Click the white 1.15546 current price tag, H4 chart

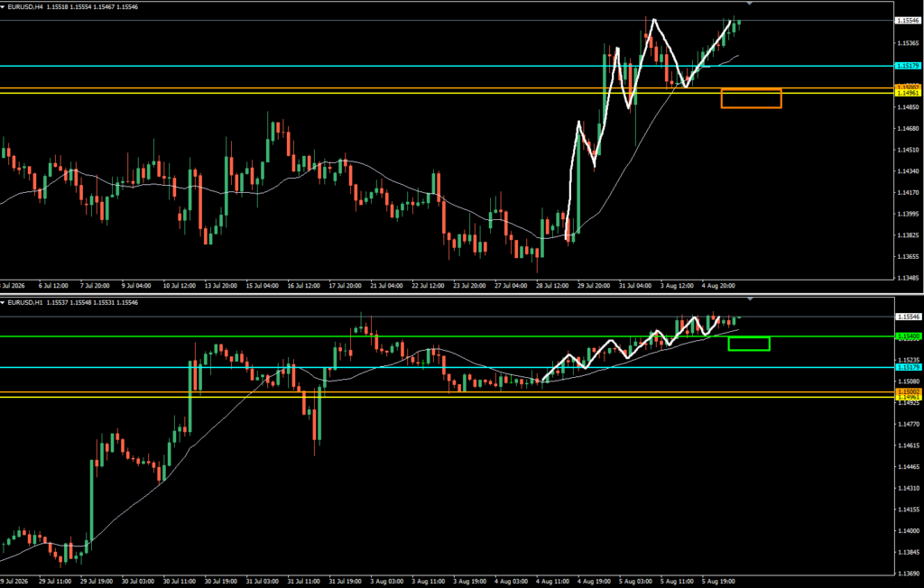click(908, 21)
